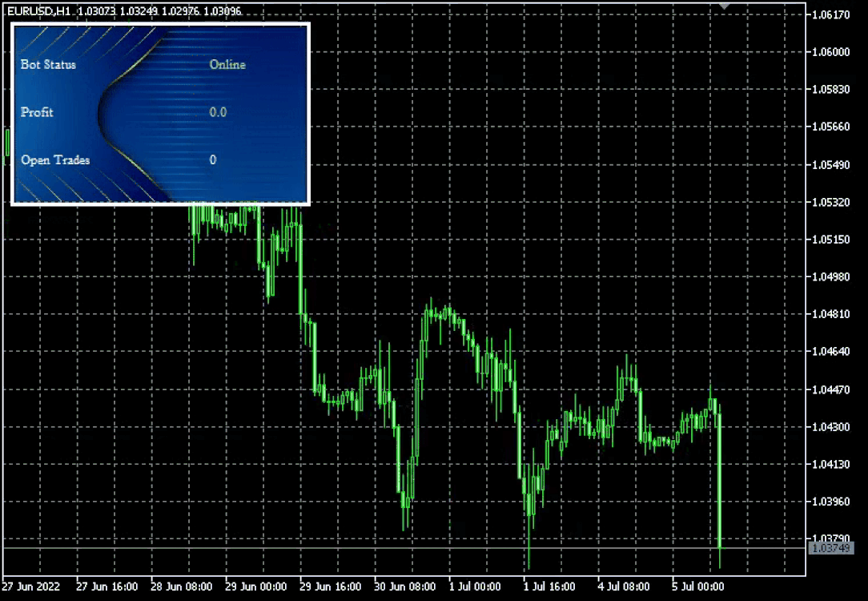Click the 1.03960 price scale label
The image size is (868, 601).
point(830,502)
